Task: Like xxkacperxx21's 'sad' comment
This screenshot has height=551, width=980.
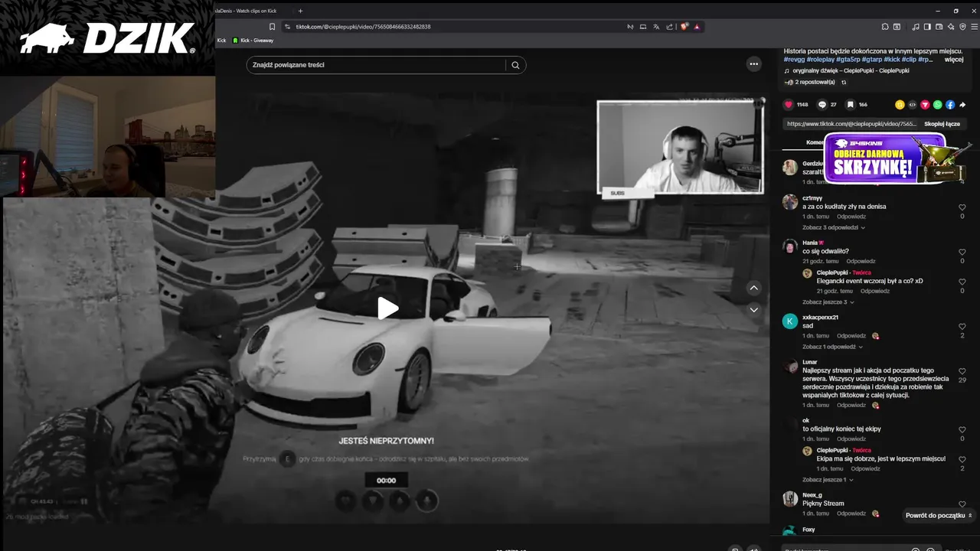Action: pyautogui.click(x=962, y=327)
